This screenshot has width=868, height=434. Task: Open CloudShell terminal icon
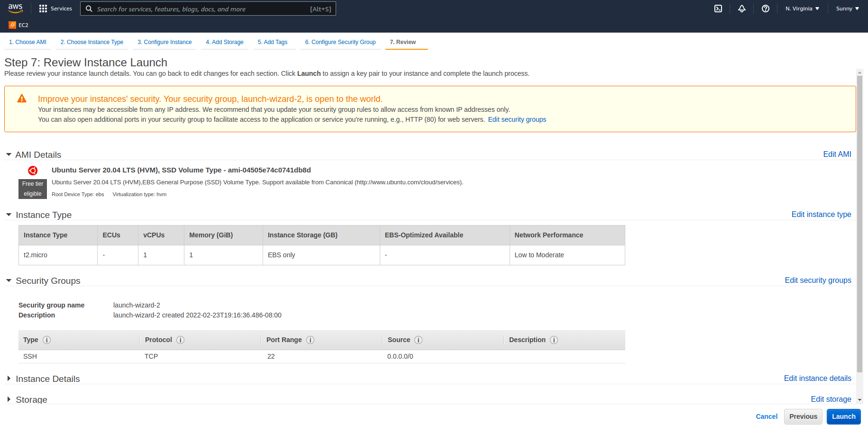tap(718, 8)
